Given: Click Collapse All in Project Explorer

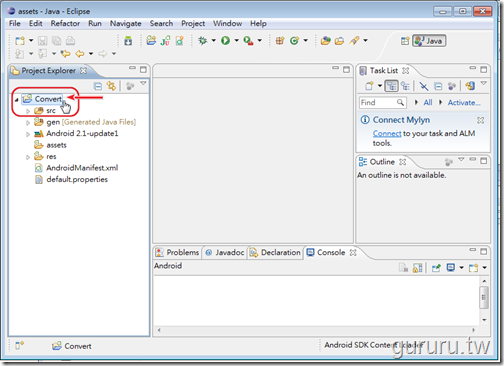Looking at the screenshot, I should coord(98,86).
